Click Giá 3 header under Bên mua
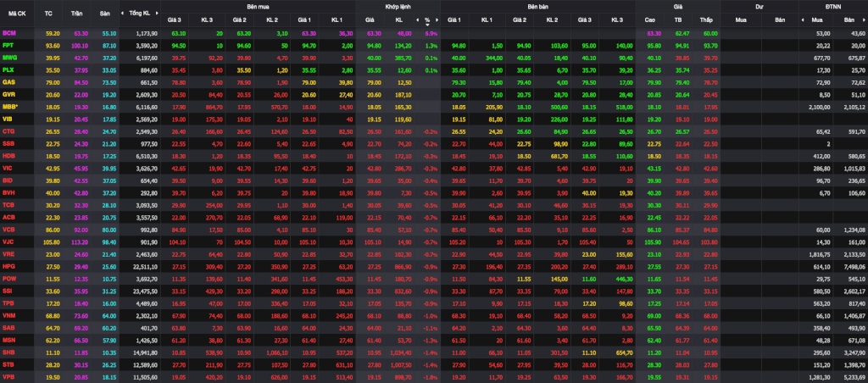The image size is (868, 383). tap(175, 20)
